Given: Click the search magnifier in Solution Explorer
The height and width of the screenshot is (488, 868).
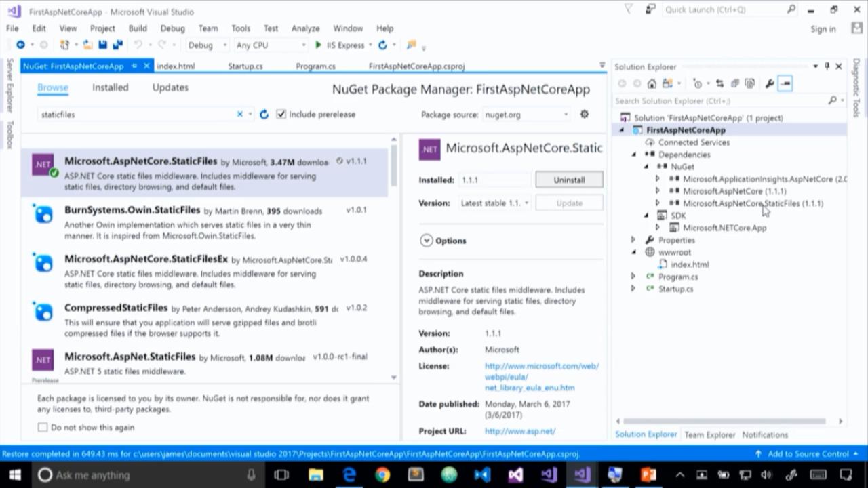Looking at the screenshot, I should pyautogui.click(x=832, y=100).
